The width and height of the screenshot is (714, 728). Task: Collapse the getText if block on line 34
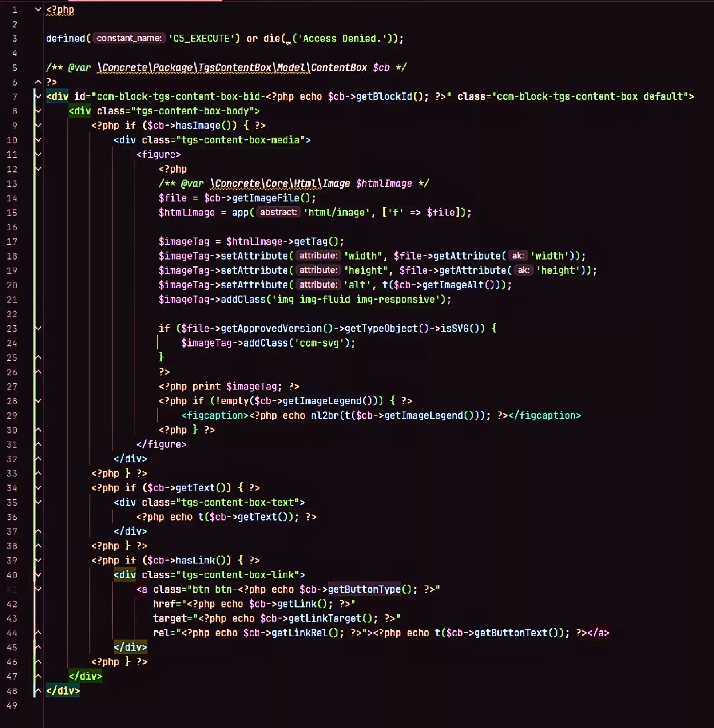coord(37,488)
